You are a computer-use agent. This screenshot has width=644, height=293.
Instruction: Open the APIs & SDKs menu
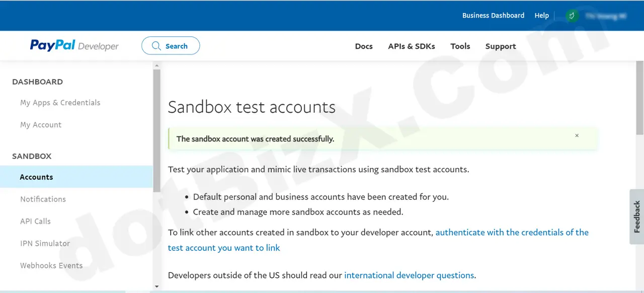411,46
